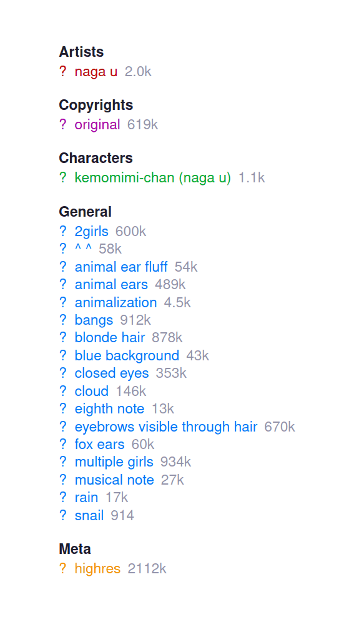364x622 pixels.
Task: Open wiki entry for animal ear fluff
Action: 62,267
